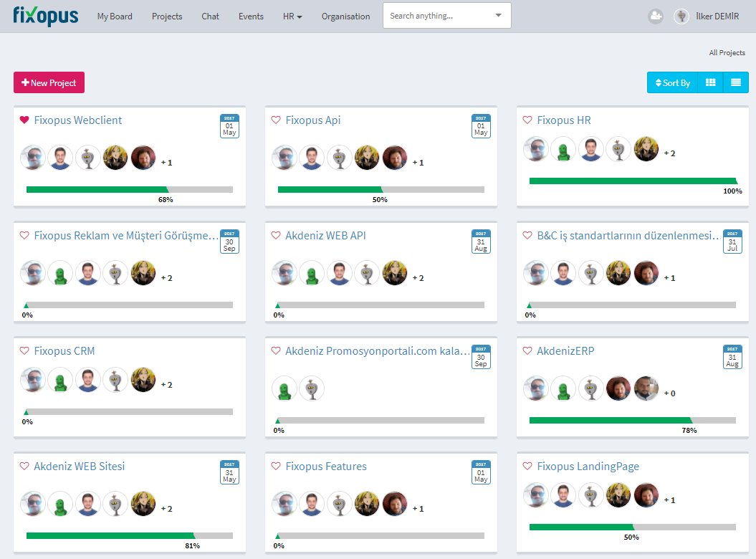Open the 31 Aug date icon on AkdenizERP

[732, 357]
